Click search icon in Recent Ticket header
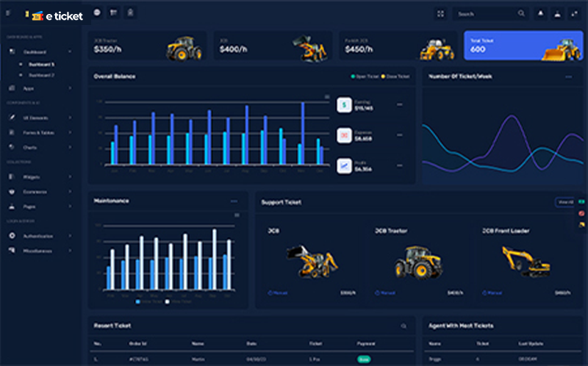Screen dimensions: 588x366 click(404, 326)
